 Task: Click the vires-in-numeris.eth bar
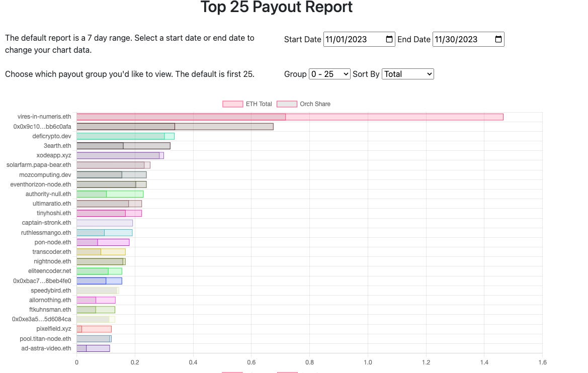290,117
